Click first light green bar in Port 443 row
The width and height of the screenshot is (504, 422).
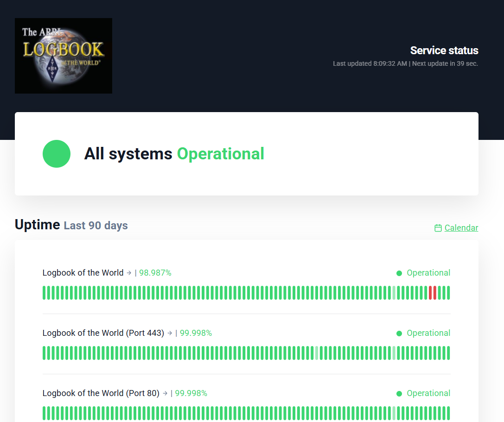point(317,353)
